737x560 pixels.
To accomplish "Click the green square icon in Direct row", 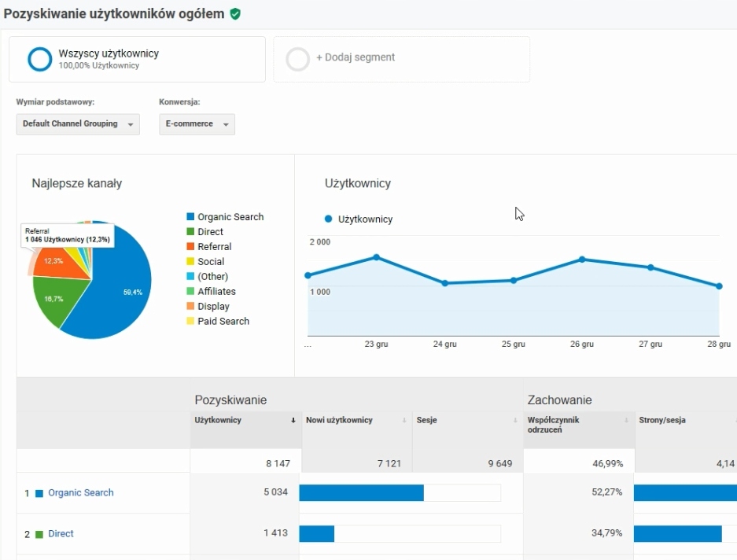I will [39, 534].
